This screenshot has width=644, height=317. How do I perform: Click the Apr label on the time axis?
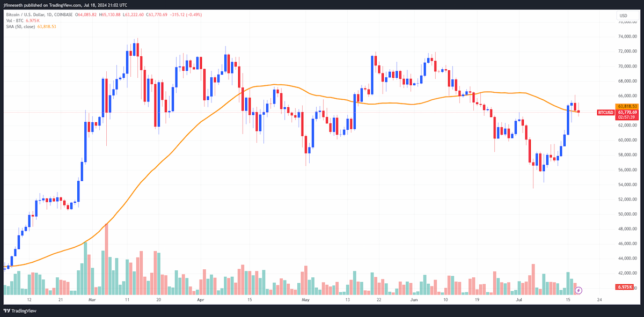tap(200, 299)
